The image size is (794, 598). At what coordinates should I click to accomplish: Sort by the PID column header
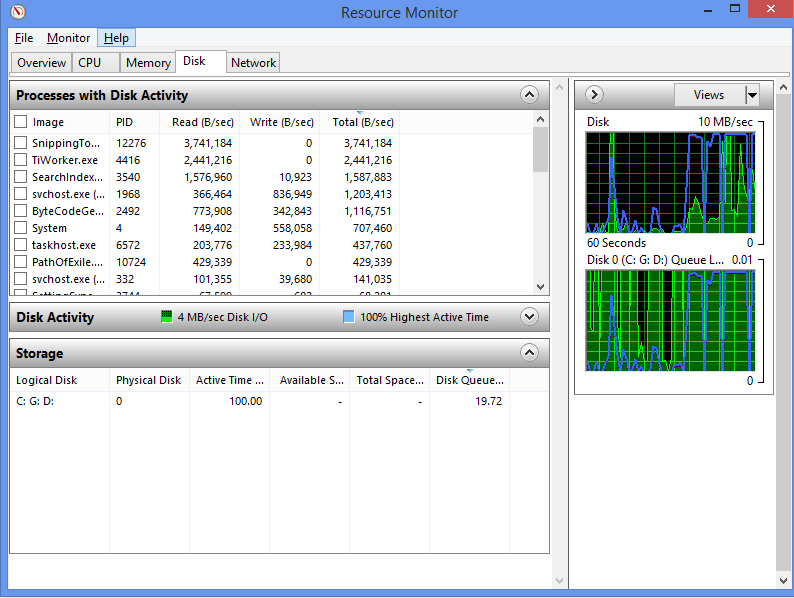[134, 122]
